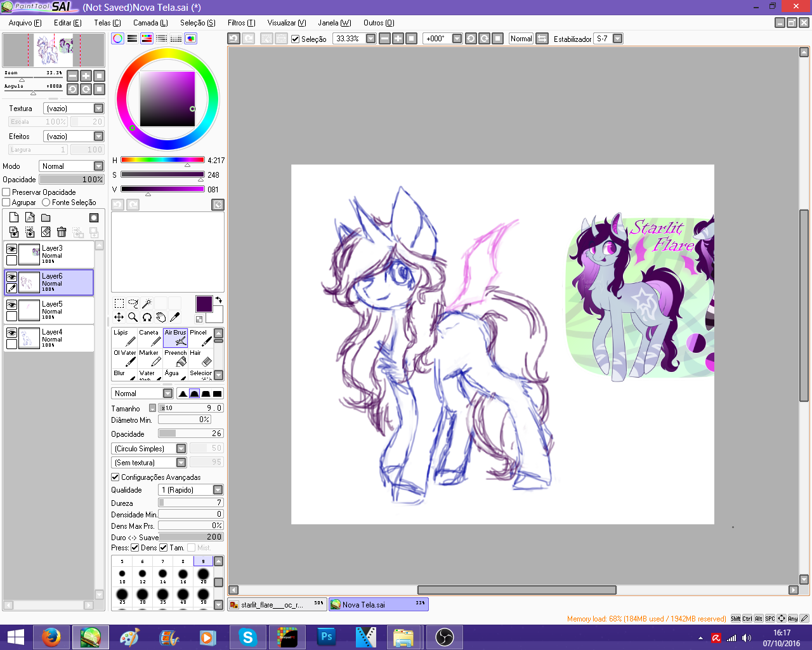Open the Camada menu
Screen dimensions: 812x650
(x=150, y=23)
